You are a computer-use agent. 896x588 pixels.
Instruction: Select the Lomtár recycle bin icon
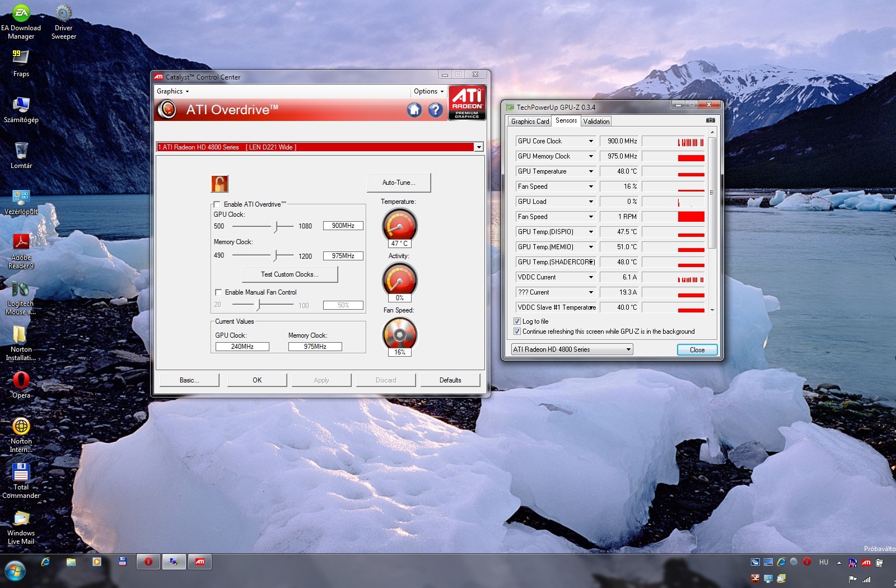(x=21, y=155)
